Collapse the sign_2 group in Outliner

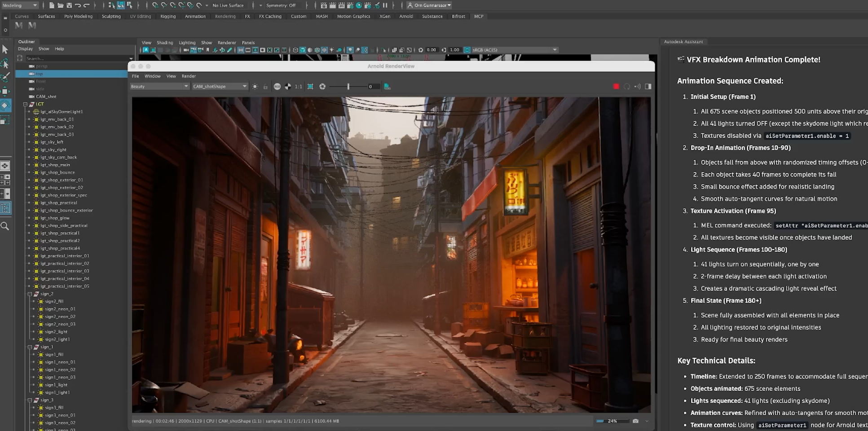[30, 294]
